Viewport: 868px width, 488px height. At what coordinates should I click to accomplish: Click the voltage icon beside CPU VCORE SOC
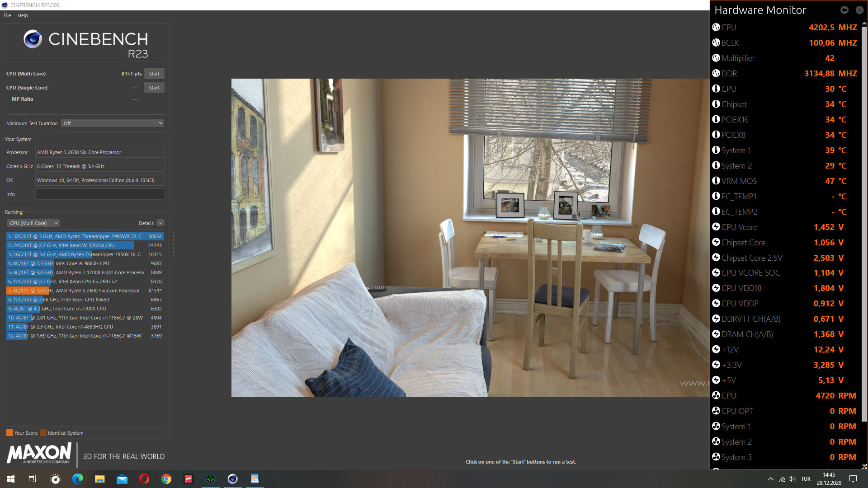point(716,272)
